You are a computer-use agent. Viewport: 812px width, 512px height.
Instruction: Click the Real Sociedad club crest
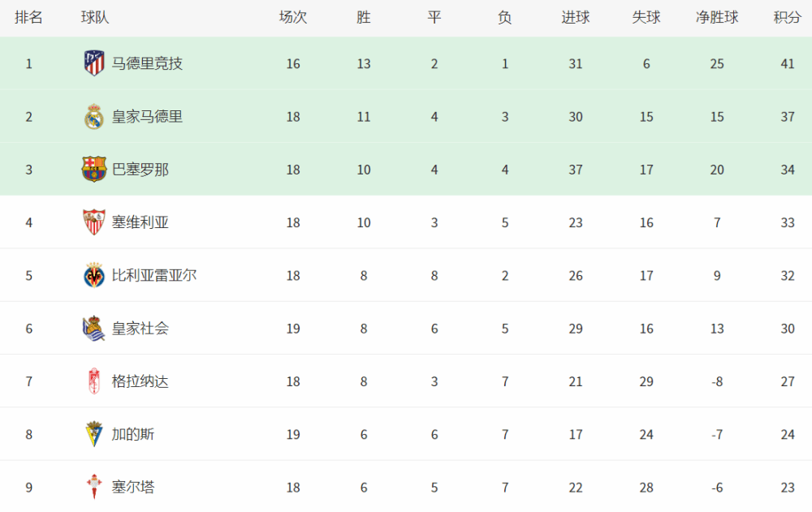tap(94, 329)
